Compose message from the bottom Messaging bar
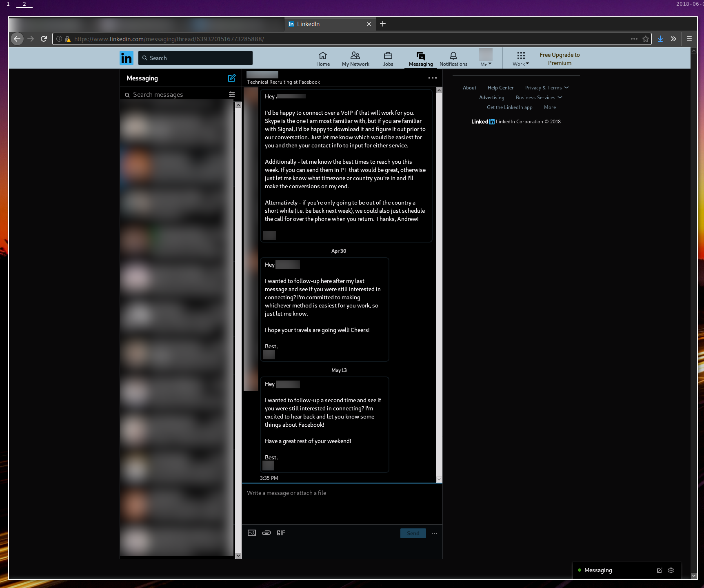This screenshot has height=588, width=704. tap(659, 570)
